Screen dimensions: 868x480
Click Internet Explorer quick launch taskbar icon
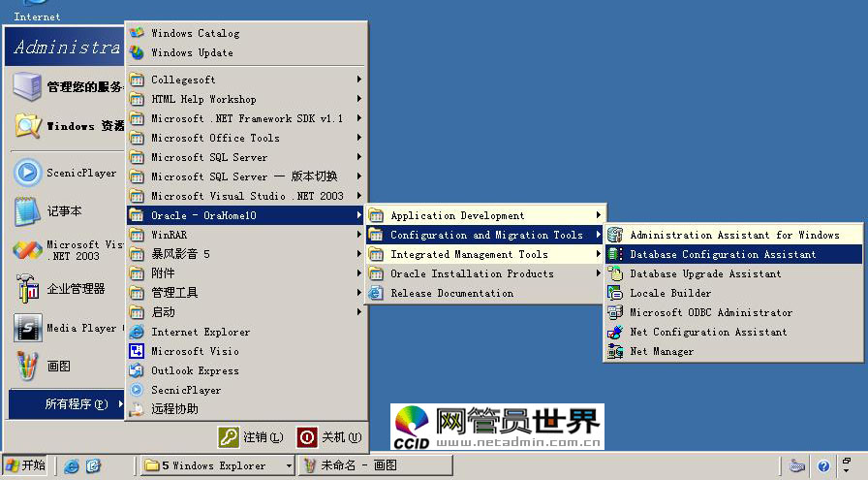pos(71,466)
